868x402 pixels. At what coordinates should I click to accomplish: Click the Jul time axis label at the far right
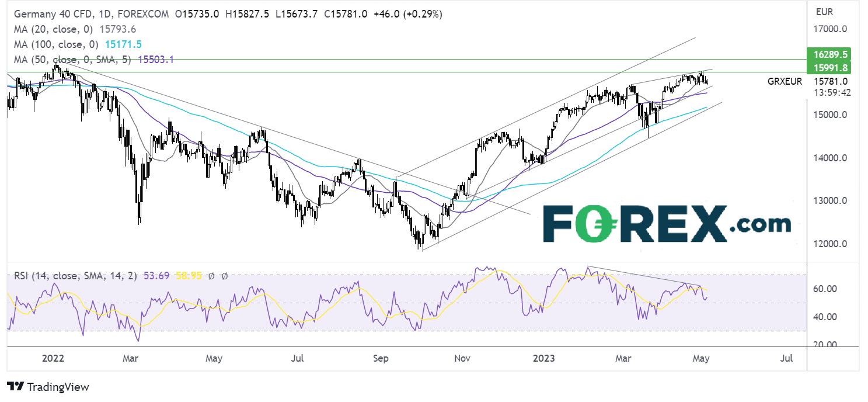pyautogui.click(x=786, y=358)
